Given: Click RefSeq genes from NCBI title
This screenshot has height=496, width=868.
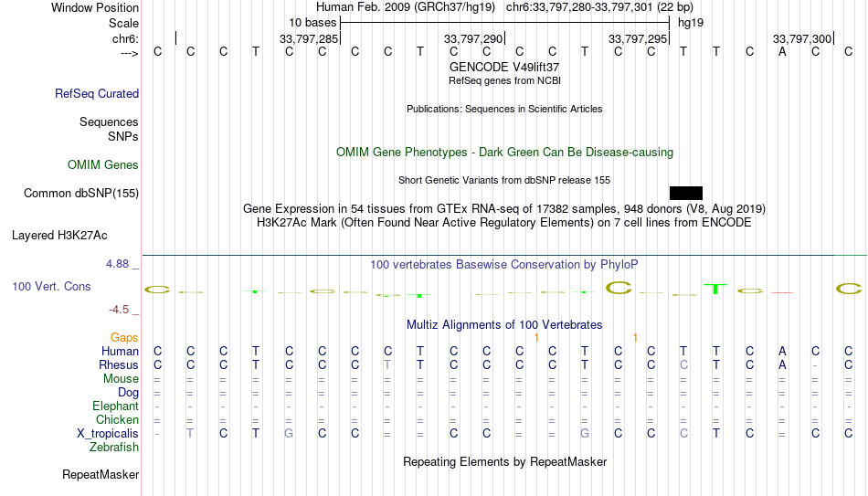Looking at the screenshot, I should pyautogui.click(x=505, y=80).
